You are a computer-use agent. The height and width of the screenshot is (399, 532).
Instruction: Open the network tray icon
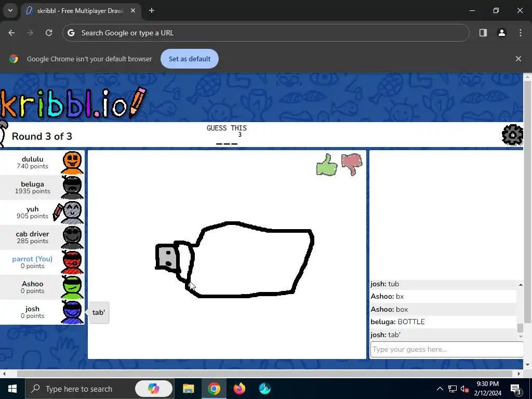tap(453, 389)
